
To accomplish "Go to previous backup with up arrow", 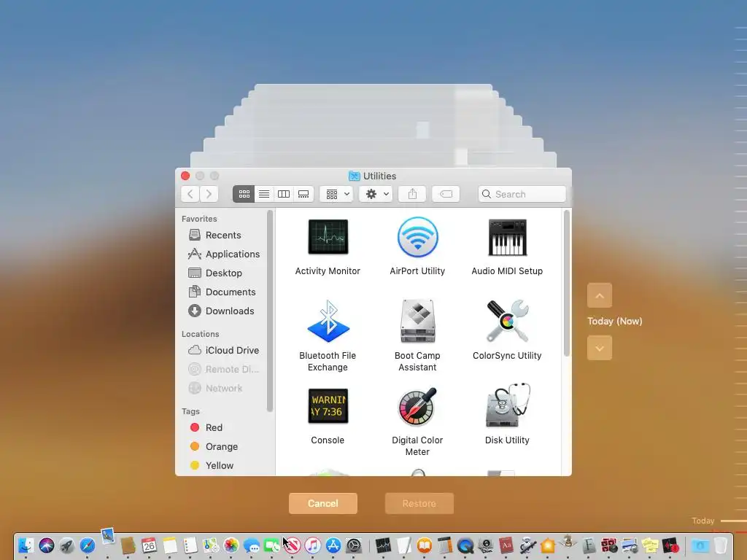I will 600,295.
